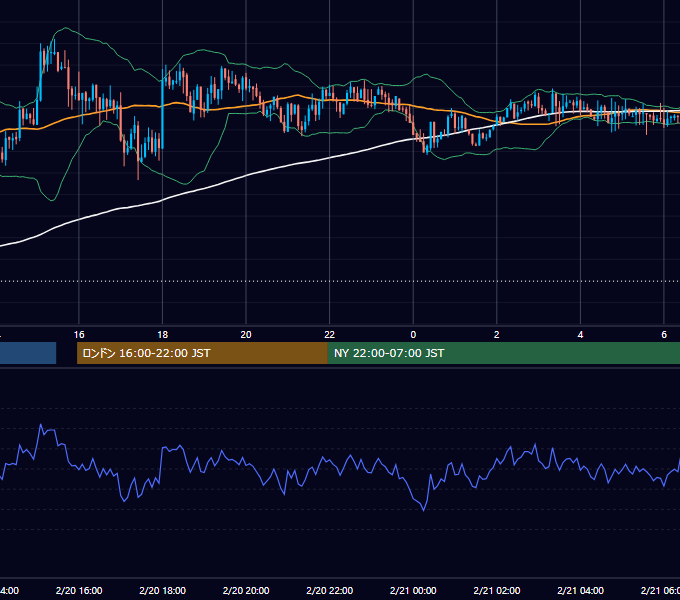Click the '2/20 20:00' label on lower axis

coord(246,590)
